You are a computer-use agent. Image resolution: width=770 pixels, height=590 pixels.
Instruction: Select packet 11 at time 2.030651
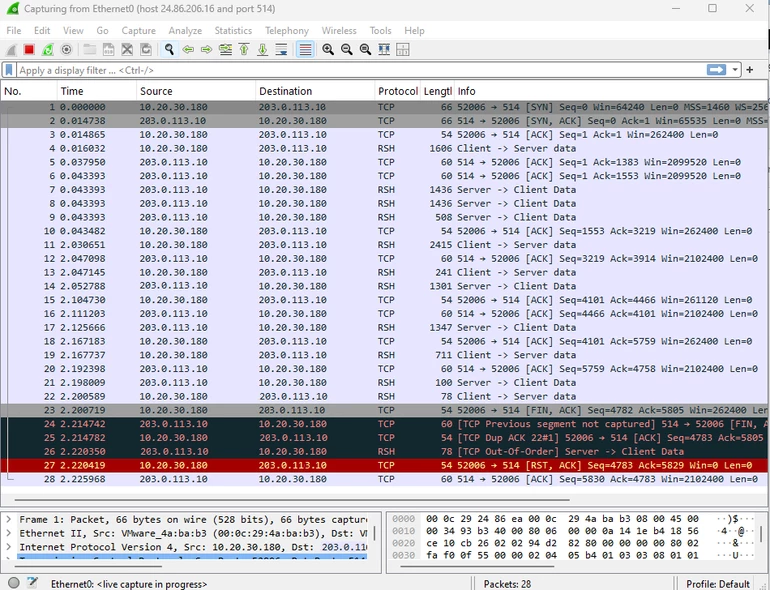coord(384,245)
